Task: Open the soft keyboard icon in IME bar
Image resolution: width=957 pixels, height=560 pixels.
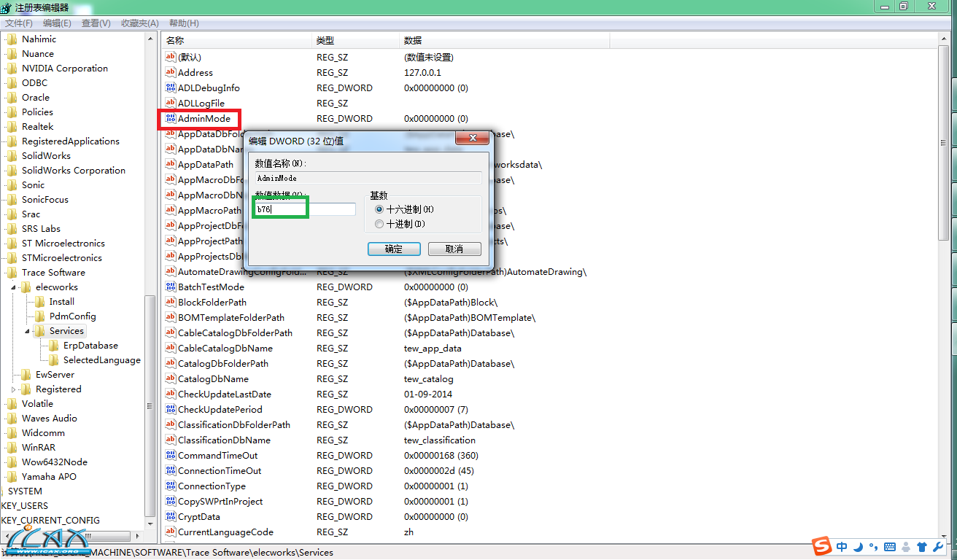Action: (x=890, y=547)
